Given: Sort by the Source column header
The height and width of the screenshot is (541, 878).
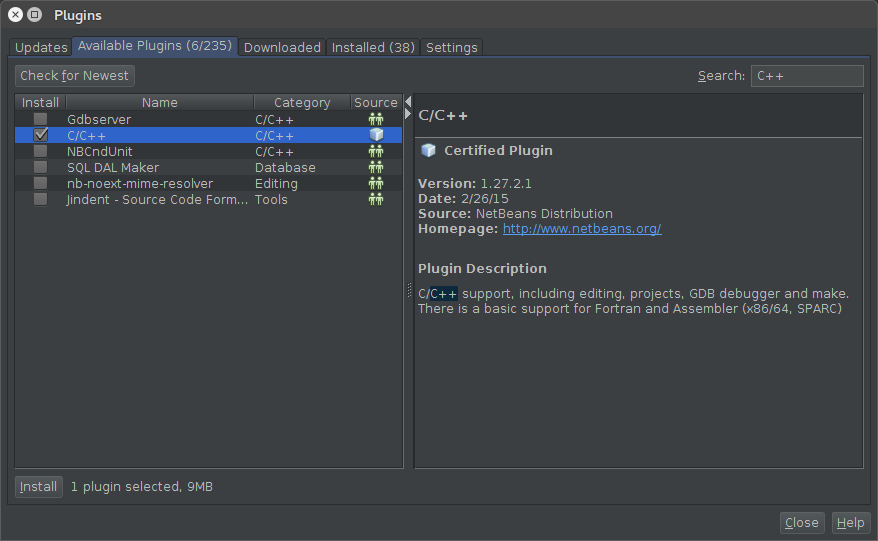Looking at the screenshot, I should [376, 102].
